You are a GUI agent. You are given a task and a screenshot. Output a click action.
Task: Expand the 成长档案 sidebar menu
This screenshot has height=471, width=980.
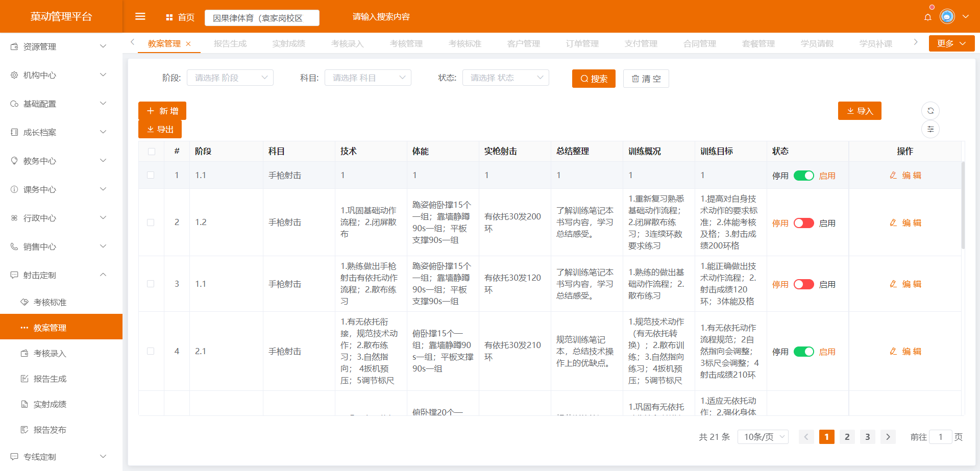point(61,132)
